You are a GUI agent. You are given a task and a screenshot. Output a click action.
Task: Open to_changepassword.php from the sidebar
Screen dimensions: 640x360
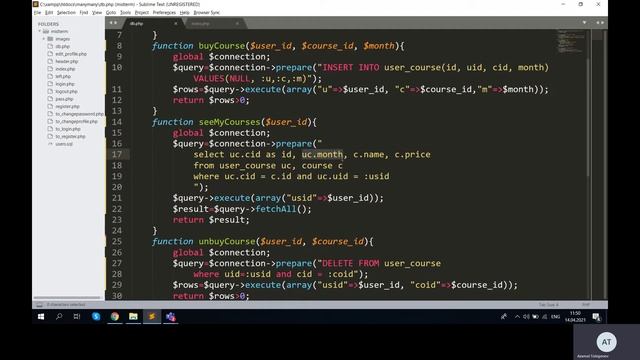[x=80, y=114]
